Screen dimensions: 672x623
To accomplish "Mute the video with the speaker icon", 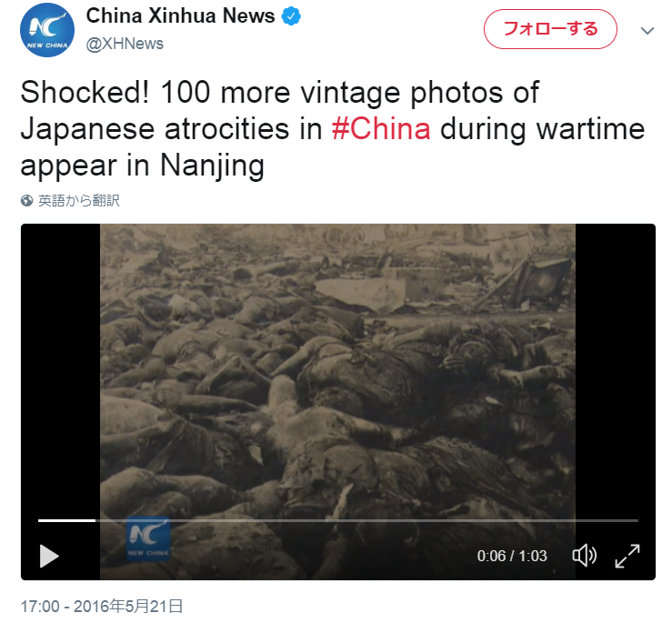I will tap(584, 556).
